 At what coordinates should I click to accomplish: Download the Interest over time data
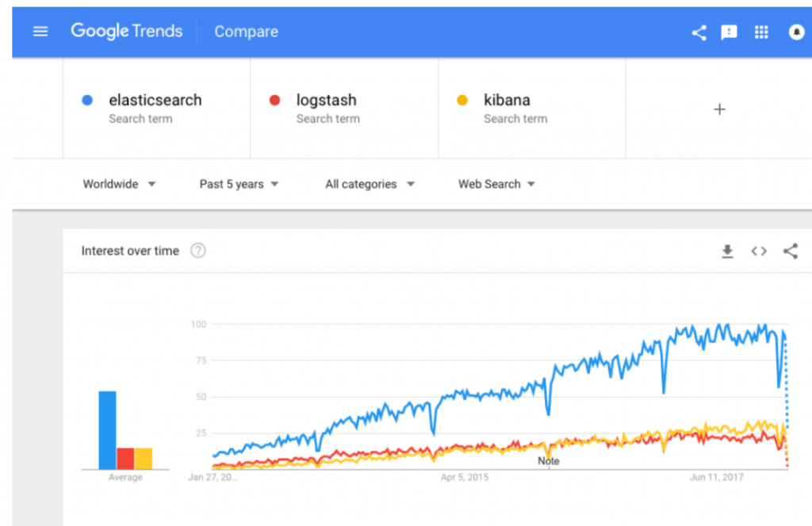727,251
